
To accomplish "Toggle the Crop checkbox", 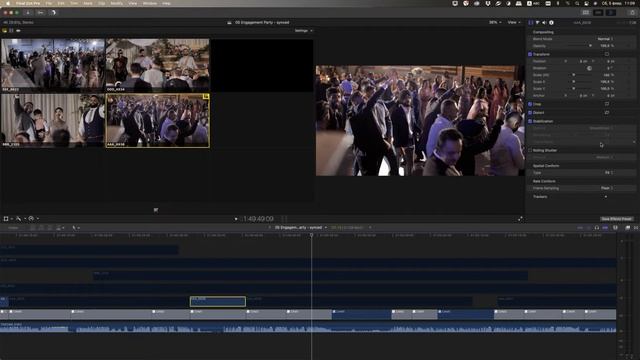I will [530, 104].
